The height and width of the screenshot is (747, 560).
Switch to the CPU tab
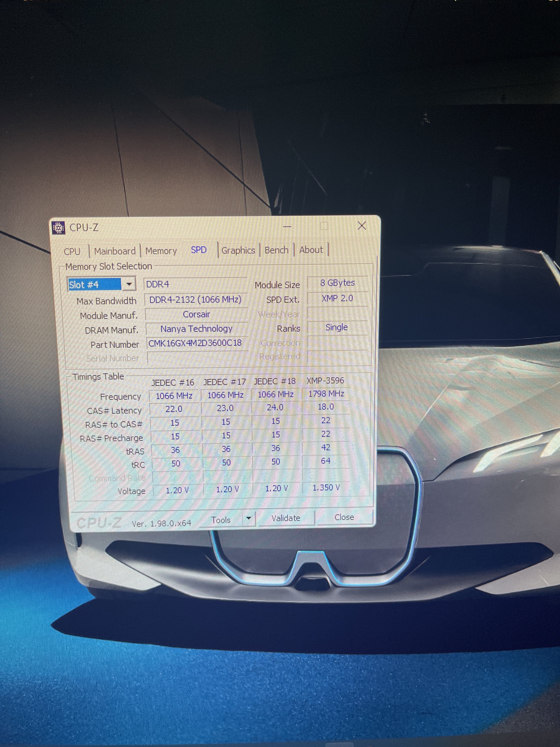pyautogui.click(x=72, y=252)
